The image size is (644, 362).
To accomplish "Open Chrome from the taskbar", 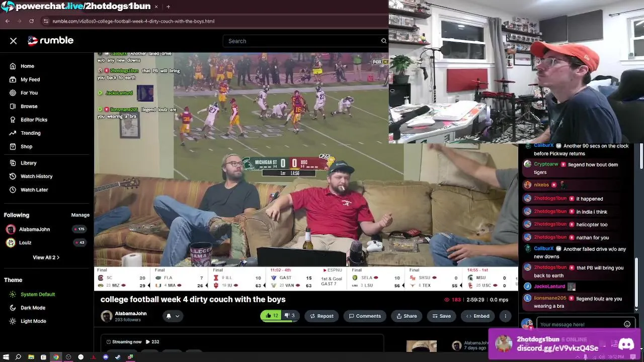I will (x=56, y=357).
